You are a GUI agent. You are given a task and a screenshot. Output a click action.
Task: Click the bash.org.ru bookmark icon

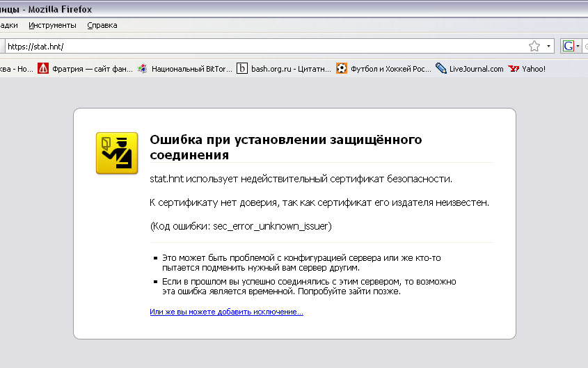pos(242,69)
